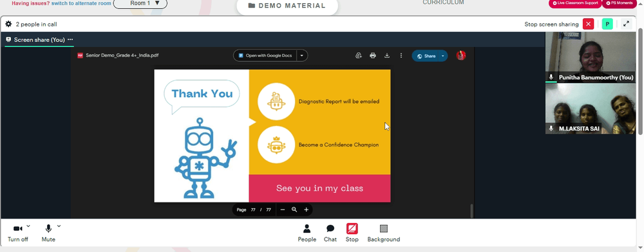Expand Open with dropdown arrow
Viewport: 644px width, 252px height.
302,56
